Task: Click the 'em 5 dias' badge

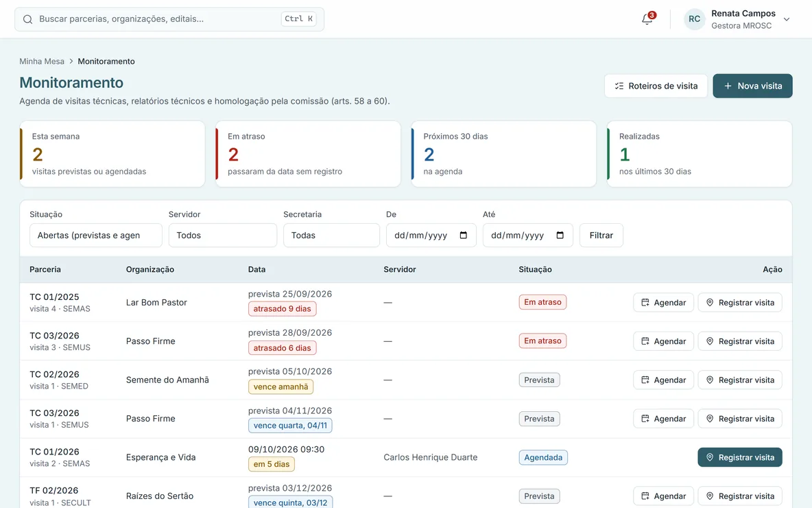Action: point(272,464)
